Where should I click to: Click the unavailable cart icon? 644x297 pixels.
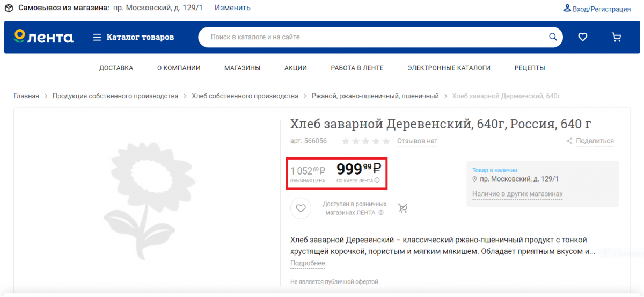[x=402, y=208]
